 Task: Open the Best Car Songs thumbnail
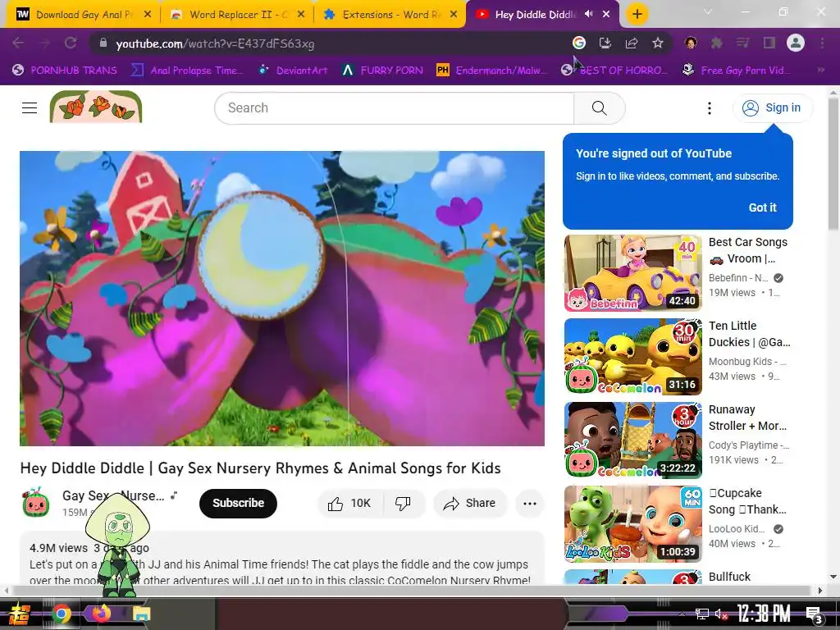tap(632, 273)
